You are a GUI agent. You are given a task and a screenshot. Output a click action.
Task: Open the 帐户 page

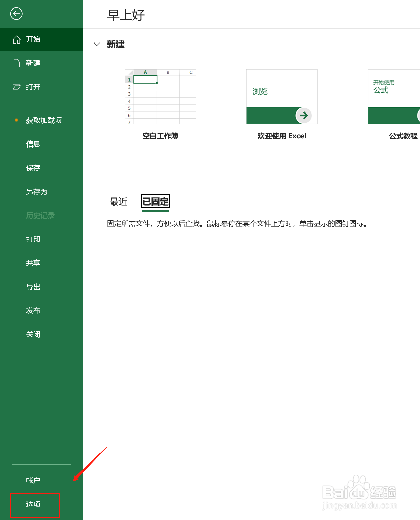click(41, 481)
